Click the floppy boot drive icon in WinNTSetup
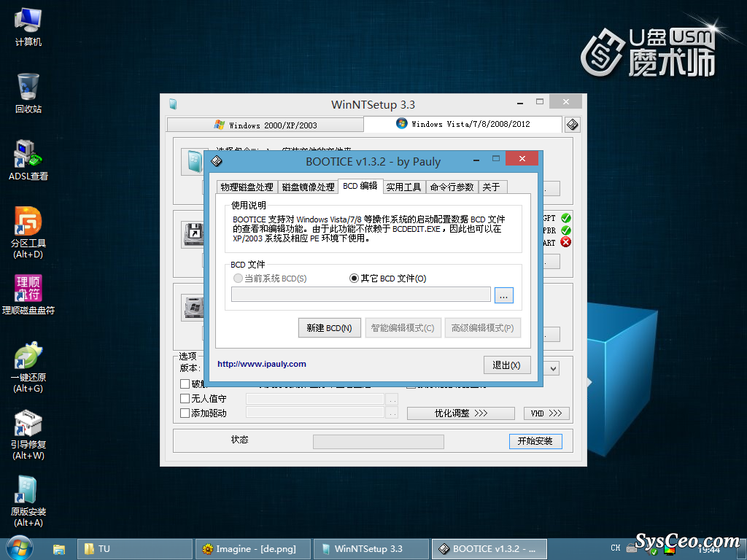Screen dimensions: 747x560 (x=193, y=234)
